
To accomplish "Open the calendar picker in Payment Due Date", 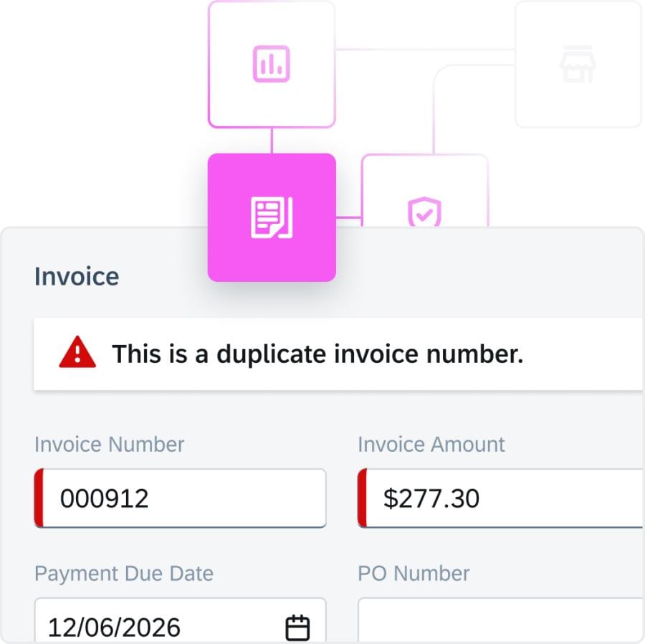I will click(297, 628).
